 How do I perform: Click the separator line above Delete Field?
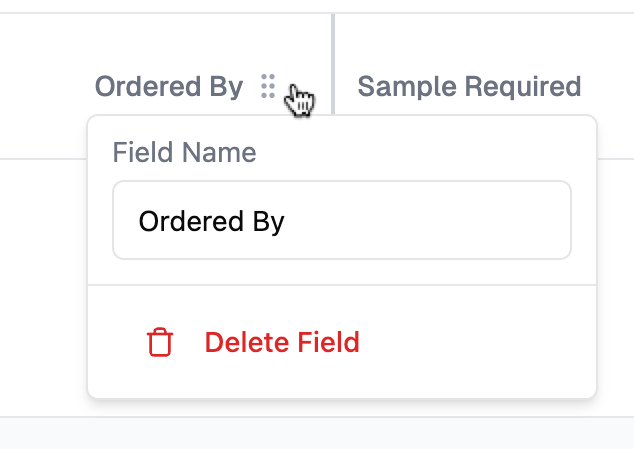(x=341, y=285)
